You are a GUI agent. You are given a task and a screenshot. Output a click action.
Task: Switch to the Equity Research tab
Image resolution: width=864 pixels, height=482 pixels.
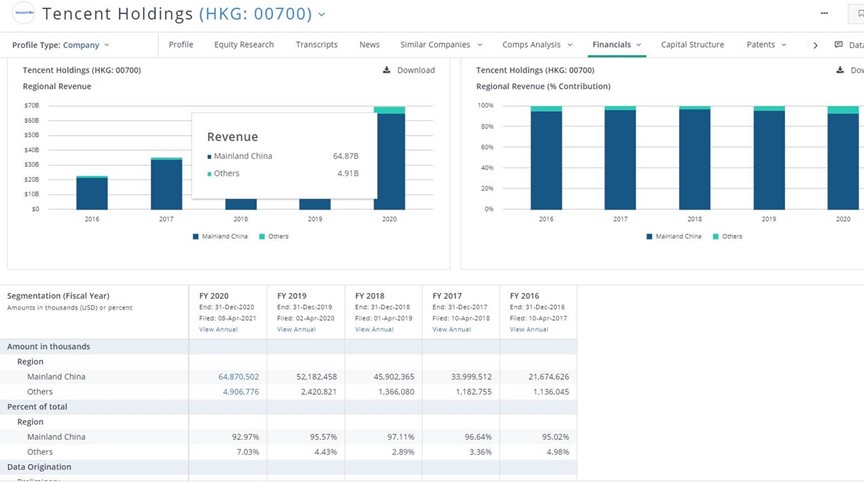[x=243, y=45]
